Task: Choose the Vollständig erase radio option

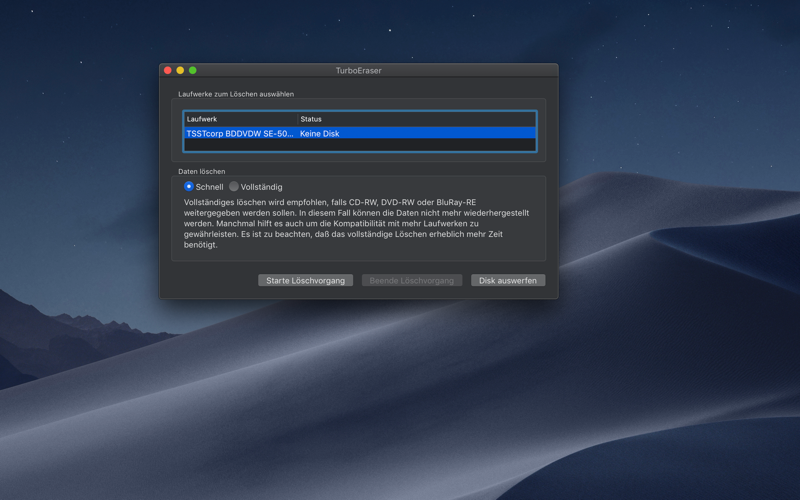Action: pyautogui.click(x=234, y=186)
